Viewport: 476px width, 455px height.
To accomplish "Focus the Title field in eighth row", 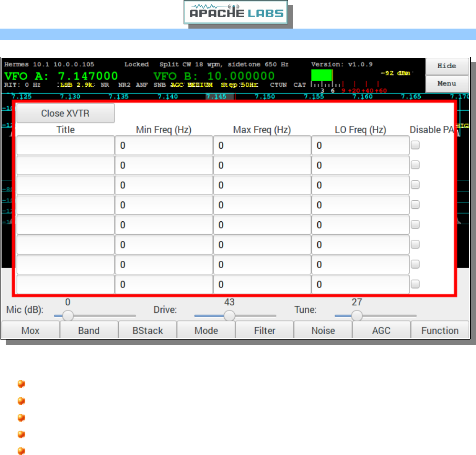I will 65,284.
